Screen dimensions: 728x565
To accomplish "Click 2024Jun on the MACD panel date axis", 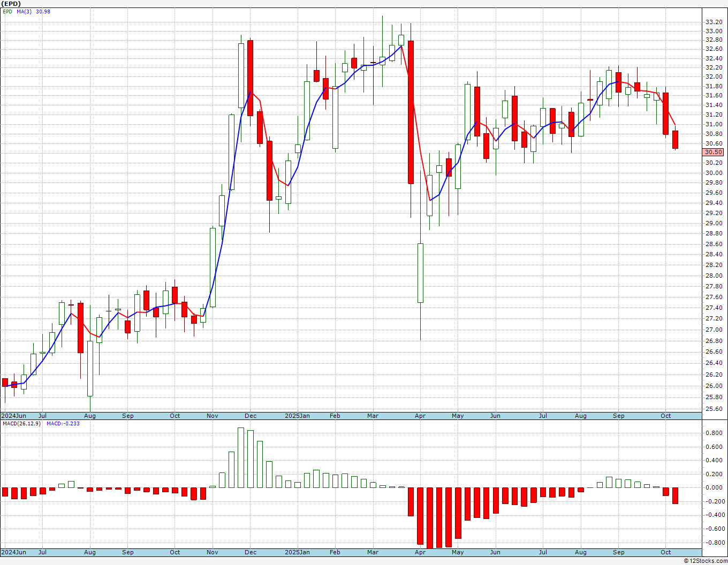I will tap(13, 552).
